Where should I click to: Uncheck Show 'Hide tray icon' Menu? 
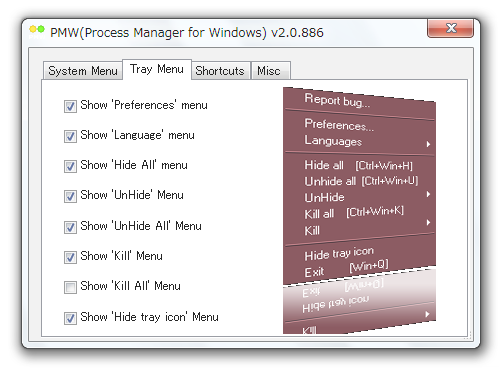click(70, 318)
